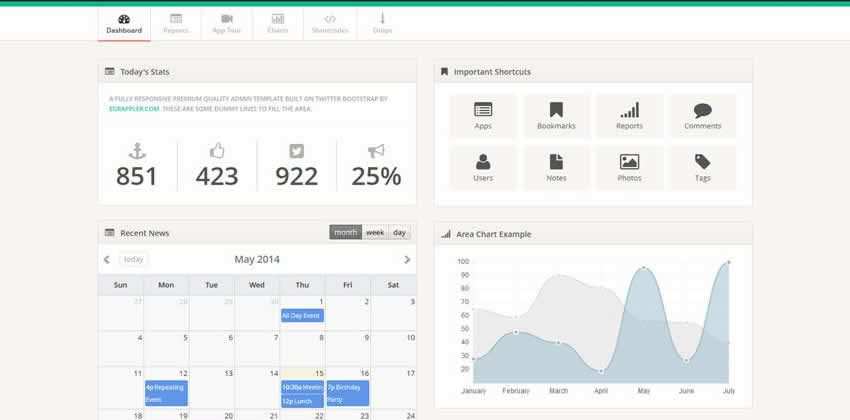Switch calendar to week view
Screen dimensions: 850x420
coord(375,232)
